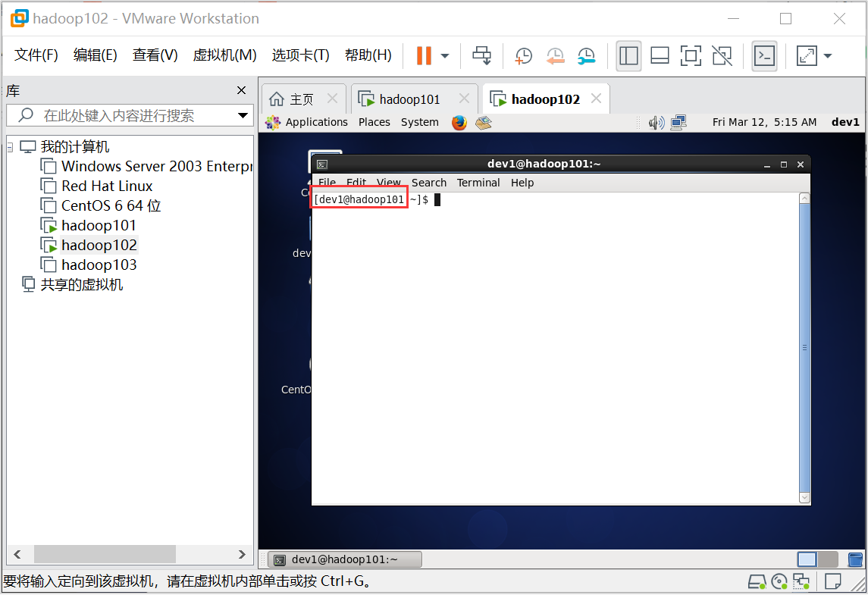
Task: Launch Firefox from the GNOME panel
Action: click(459, 122)
